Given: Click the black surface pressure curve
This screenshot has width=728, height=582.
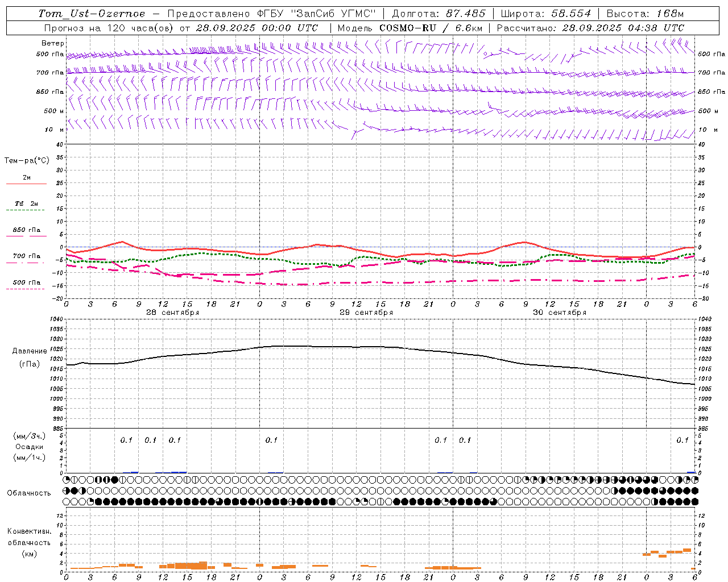Looking at the screenshot, I should coord(381,347).
